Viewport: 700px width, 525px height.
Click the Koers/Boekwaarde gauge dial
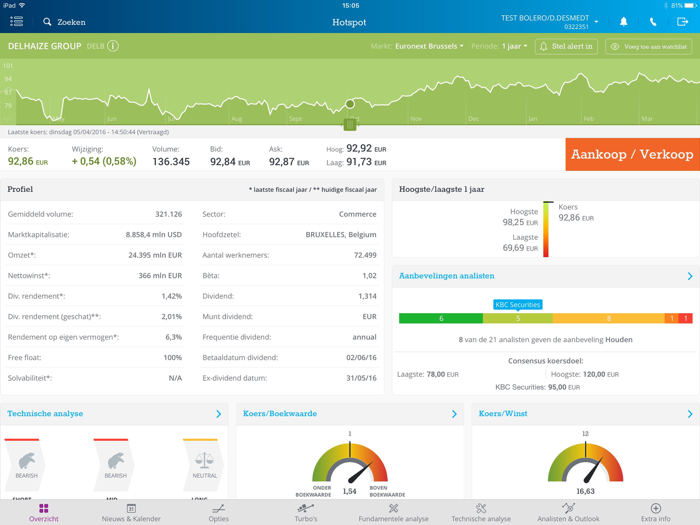point(350,463)
